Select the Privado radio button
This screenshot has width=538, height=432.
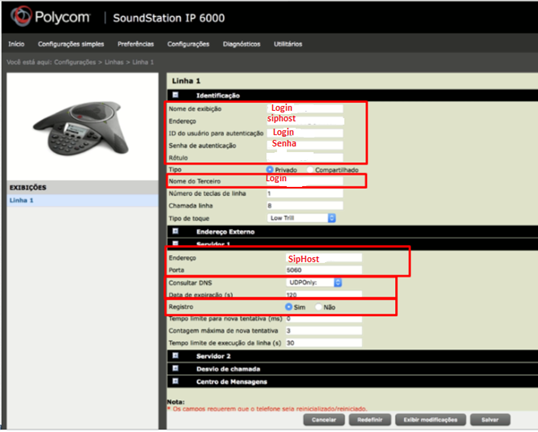tap(270, 170)
